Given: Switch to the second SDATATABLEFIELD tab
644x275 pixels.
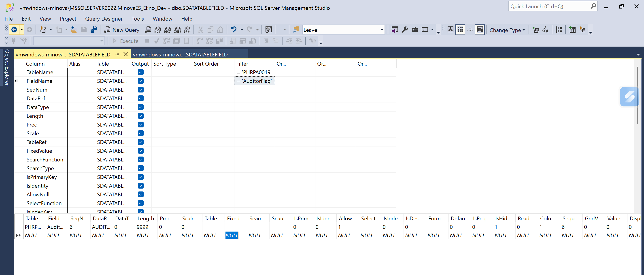Looking at the screenshot, I should pos(180,54).
